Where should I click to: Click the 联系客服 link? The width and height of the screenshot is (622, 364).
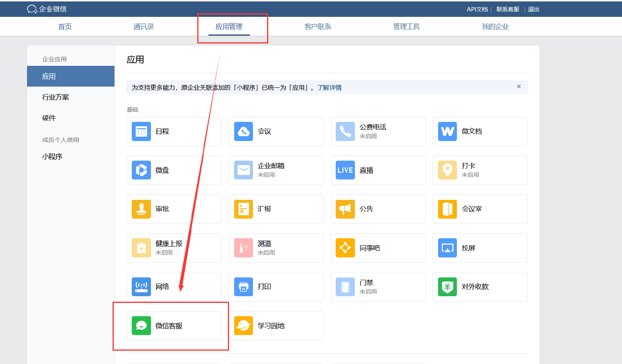pyautogui.click(x=508, y=9)
